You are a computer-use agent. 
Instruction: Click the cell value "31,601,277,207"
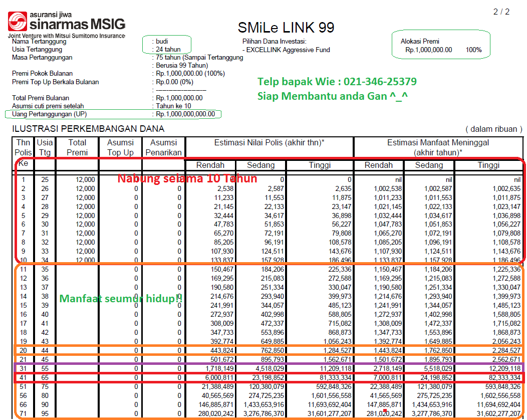pyautogui.click(x=330, y=413)
